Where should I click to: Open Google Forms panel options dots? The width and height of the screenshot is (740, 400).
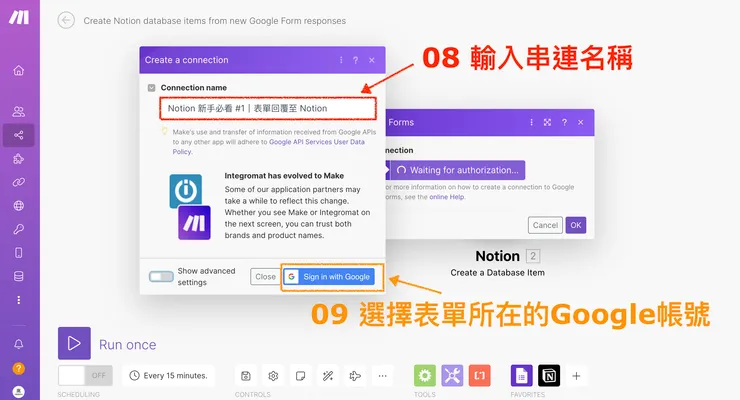(531, 122)
